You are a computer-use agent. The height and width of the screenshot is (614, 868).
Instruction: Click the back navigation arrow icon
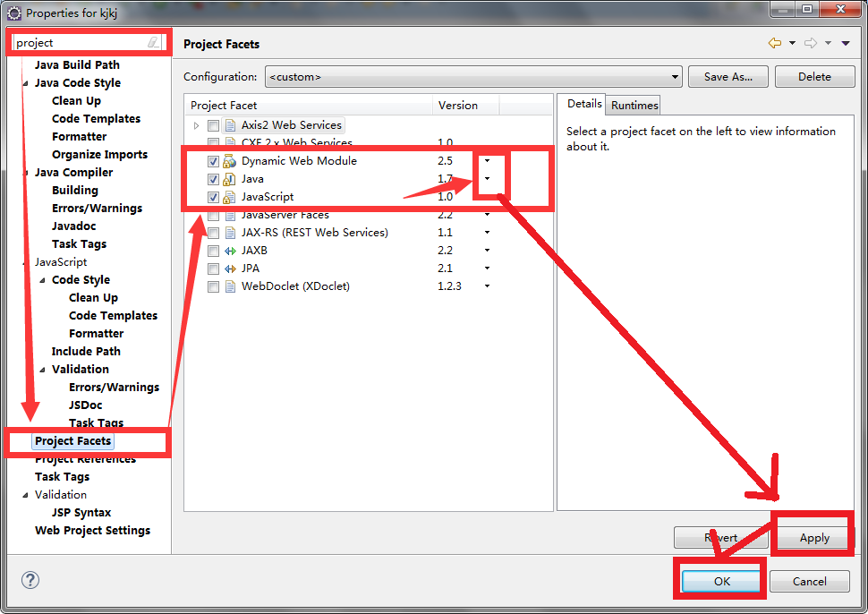(x=774, y=43)
